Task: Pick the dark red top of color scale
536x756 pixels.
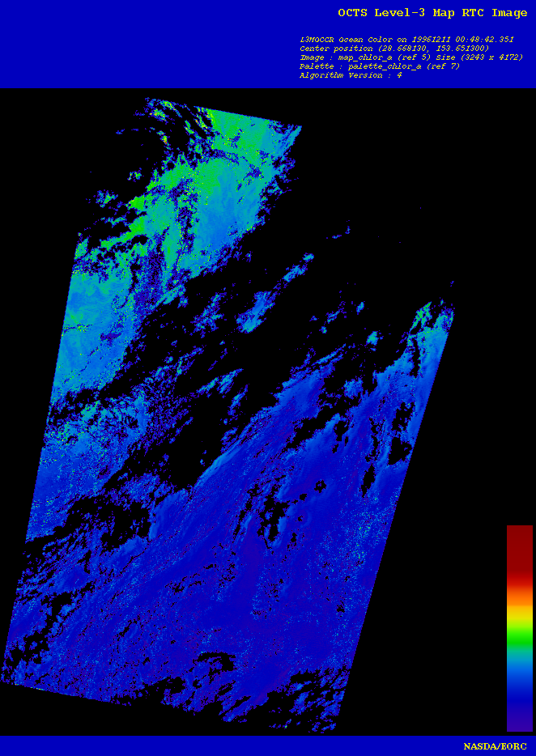Action: pyautogui.click(x=519, y=542)
